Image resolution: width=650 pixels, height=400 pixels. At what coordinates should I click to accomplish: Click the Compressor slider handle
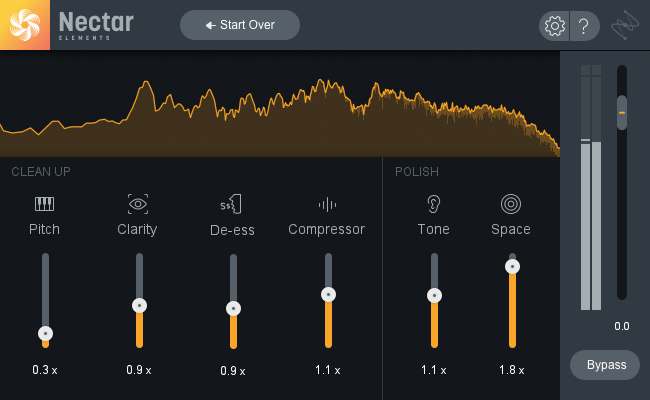328,294
